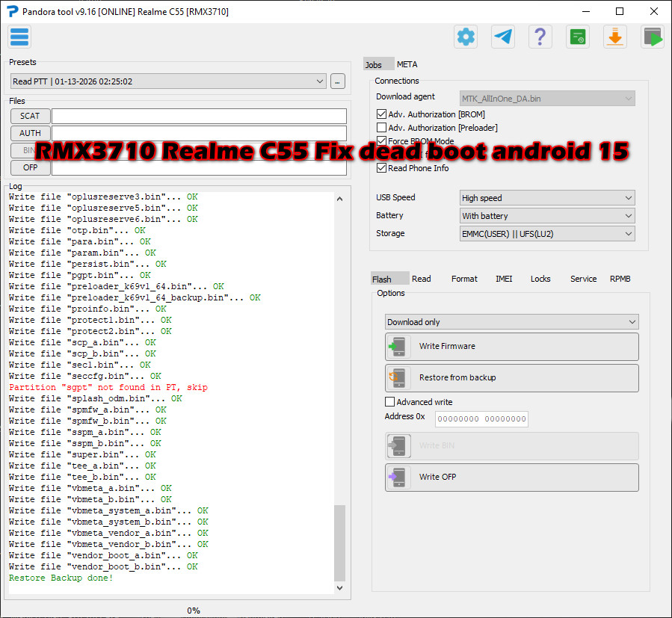Image resolution: width=672 pixels, height=618 pixels.
Task: Click the SCAT file button
Action: 30,116
